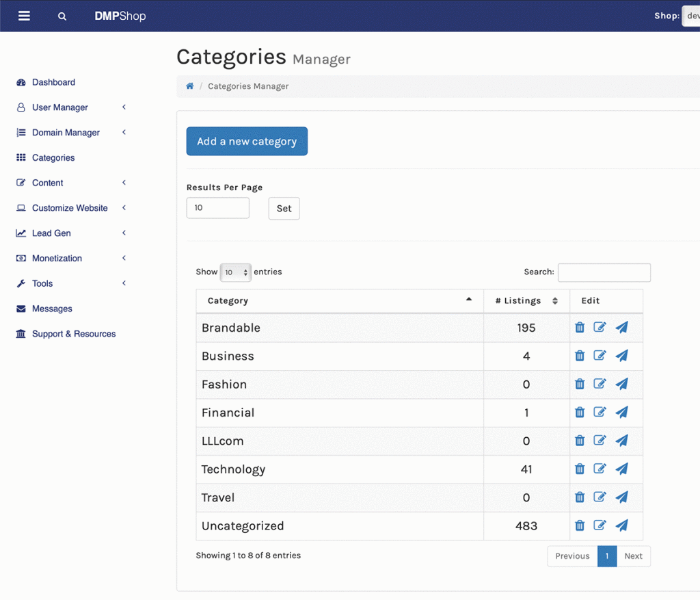This screenshot has width=700, height=600.
Task: Focus the table Search input field
Action: click(604, 272)
